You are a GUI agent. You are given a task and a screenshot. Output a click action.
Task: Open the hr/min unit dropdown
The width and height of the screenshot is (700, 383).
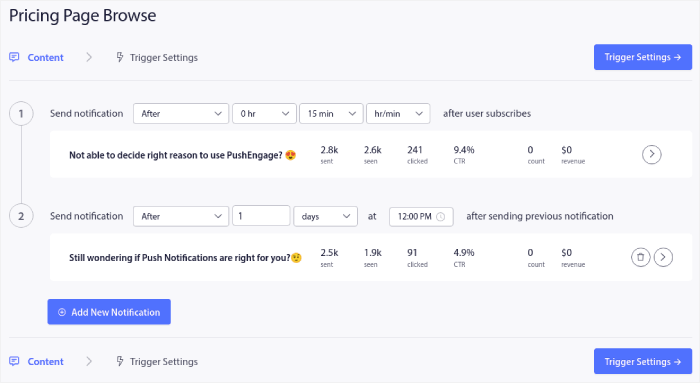[x=398, y=113]
